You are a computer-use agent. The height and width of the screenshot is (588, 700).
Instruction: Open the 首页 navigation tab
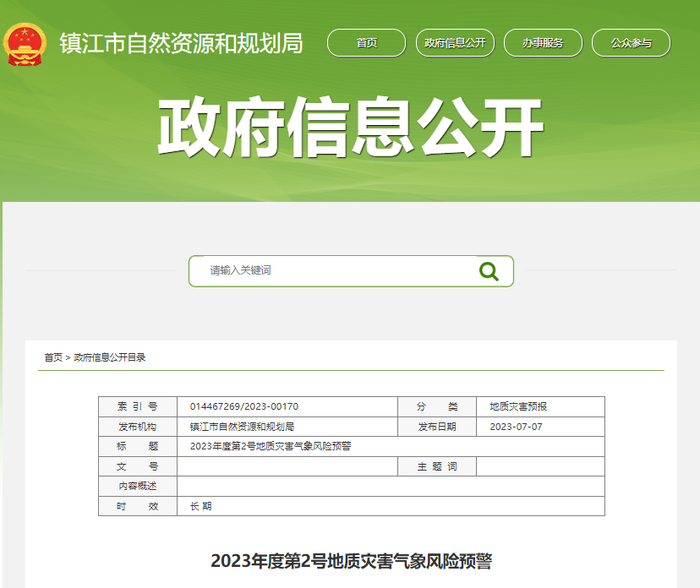coord(367,43)
